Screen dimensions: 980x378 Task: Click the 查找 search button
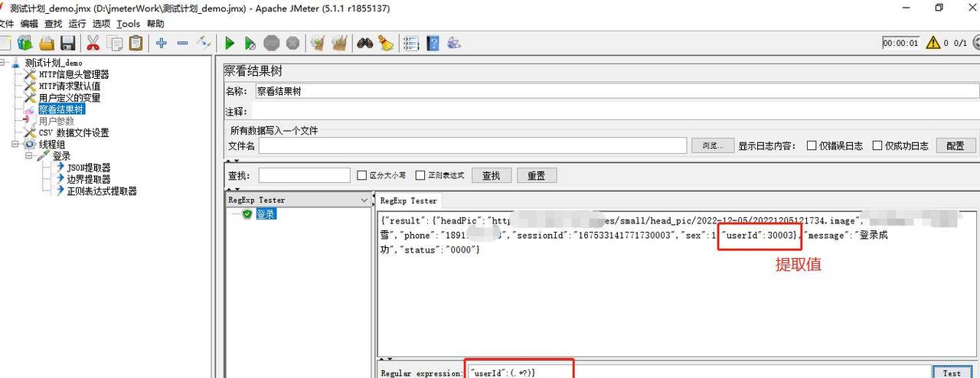tap(491, 175)
